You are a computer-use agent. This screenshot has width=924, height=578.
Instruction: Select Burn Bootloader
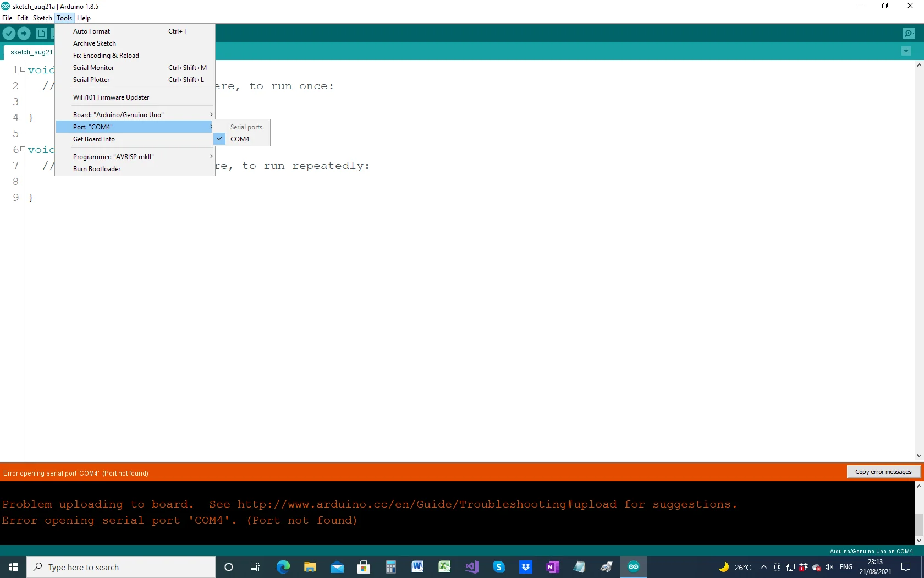click(x=135, y=169)
